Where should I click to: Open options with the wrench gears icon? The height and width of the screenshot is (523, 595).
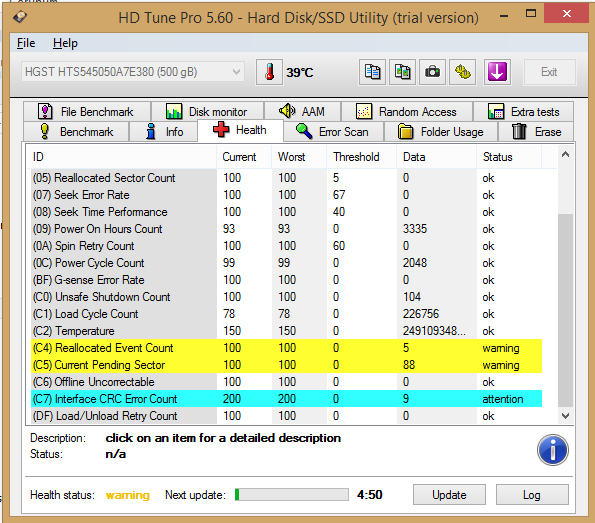(x=463, y=72)
